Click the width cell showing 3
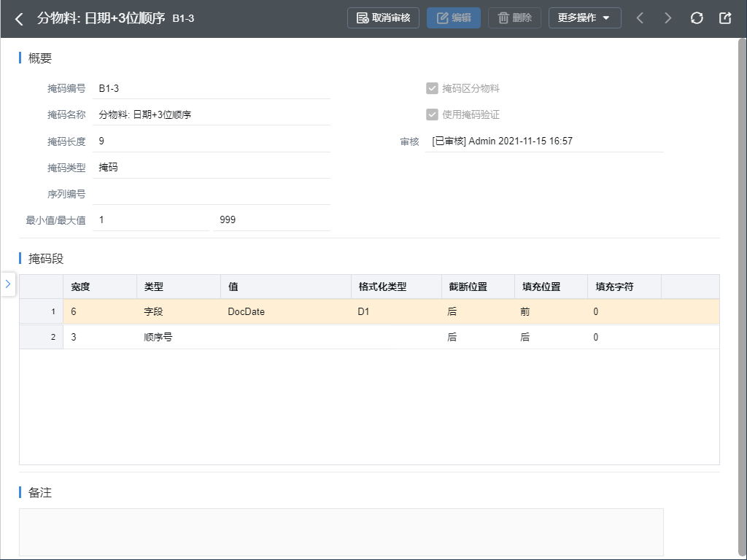 click(x=100, y=337)
